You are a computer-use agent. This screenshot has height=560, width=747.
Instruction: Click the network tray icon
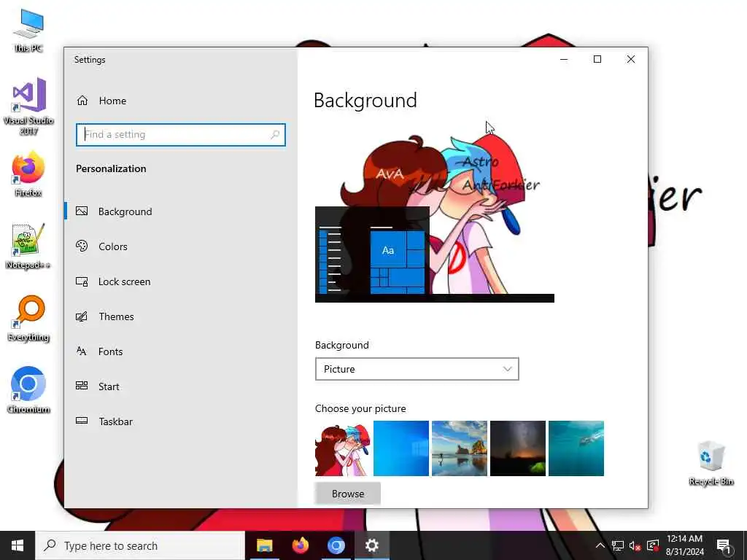[618, 545]
